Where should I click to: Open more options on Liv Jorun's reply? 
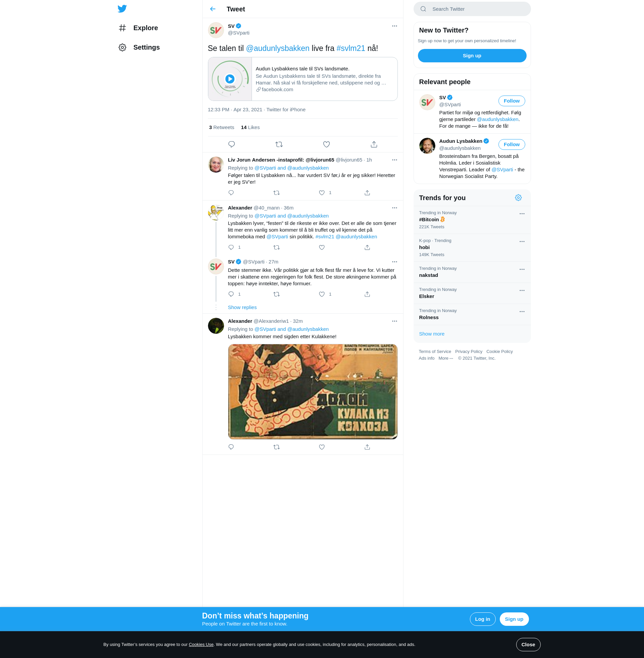point(394,160)
